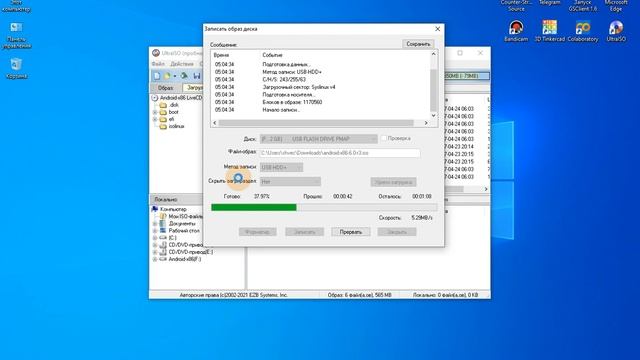Click the log scroll-right arrow
The height and width of the screenshot is (360, 640).
[426, 123]
